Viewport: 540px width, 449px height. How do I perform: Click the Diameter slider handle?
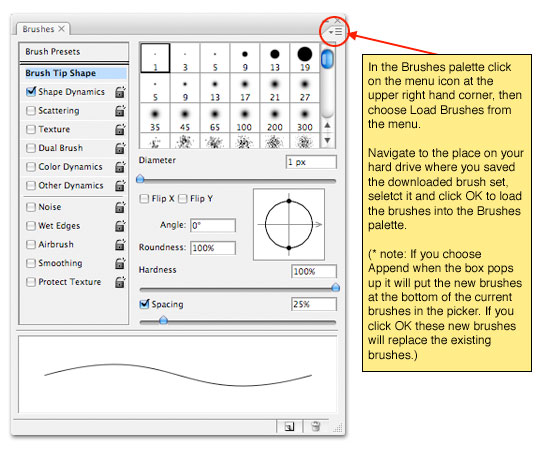click(140, 178)
